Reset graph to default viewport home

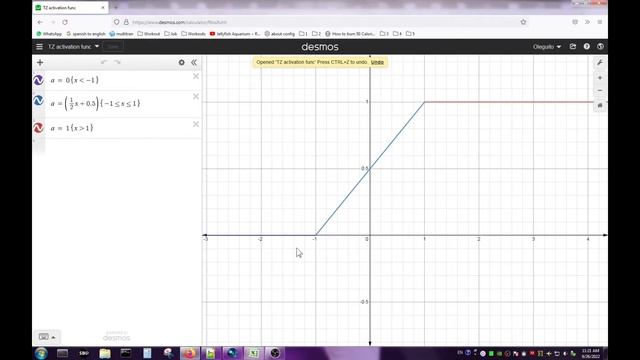pyautogui.click(x=600, y=105)
